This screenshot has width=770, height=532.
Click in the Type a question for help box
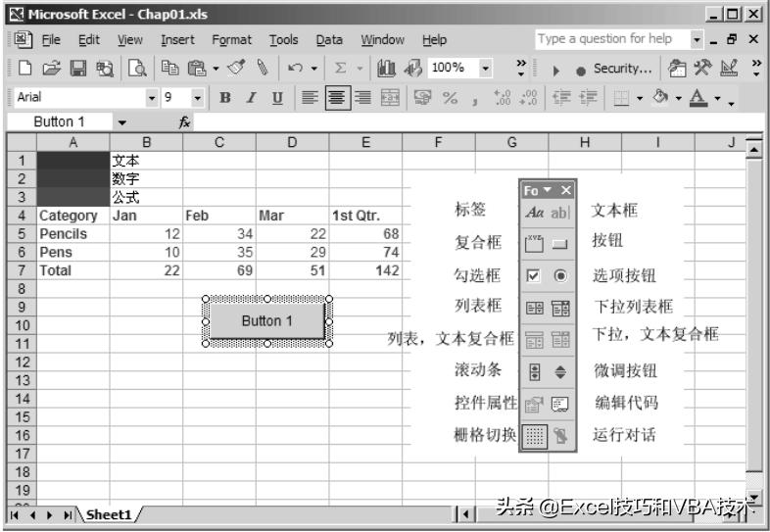point(612,39)
